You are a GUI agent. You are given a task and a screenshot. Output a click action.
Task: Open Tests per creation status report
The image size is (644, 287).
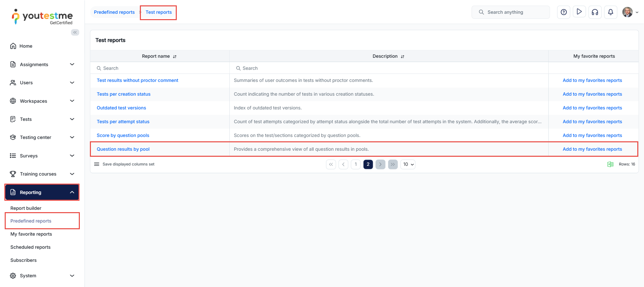(124, 94)
